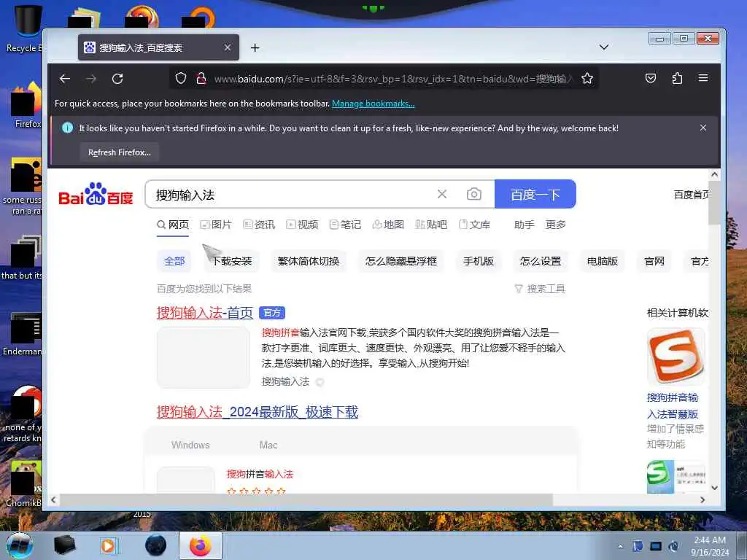Screen dimensions: 747x560
Task: Focus the Baidu search input field
Action: coord(290,194)
